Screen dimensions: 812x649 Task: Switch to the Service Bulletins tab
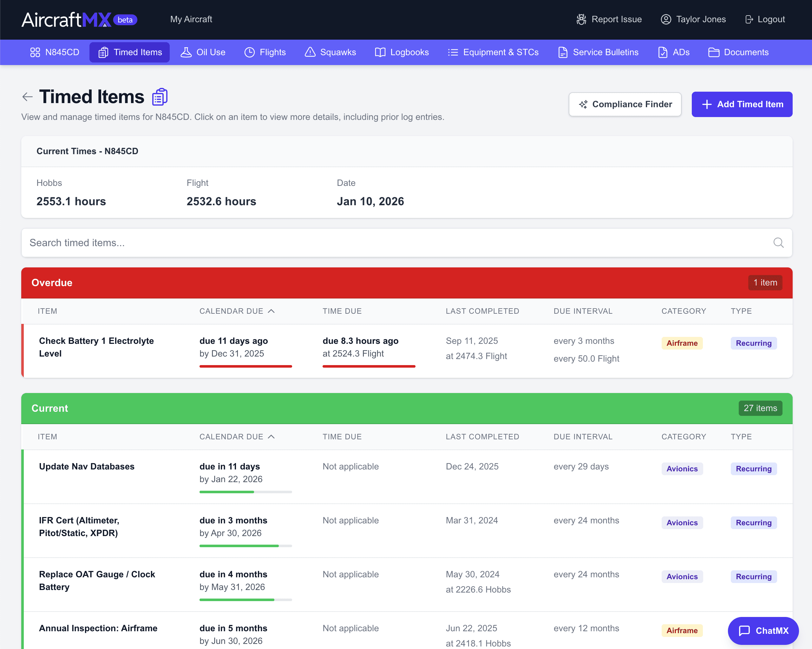point(598,52)
